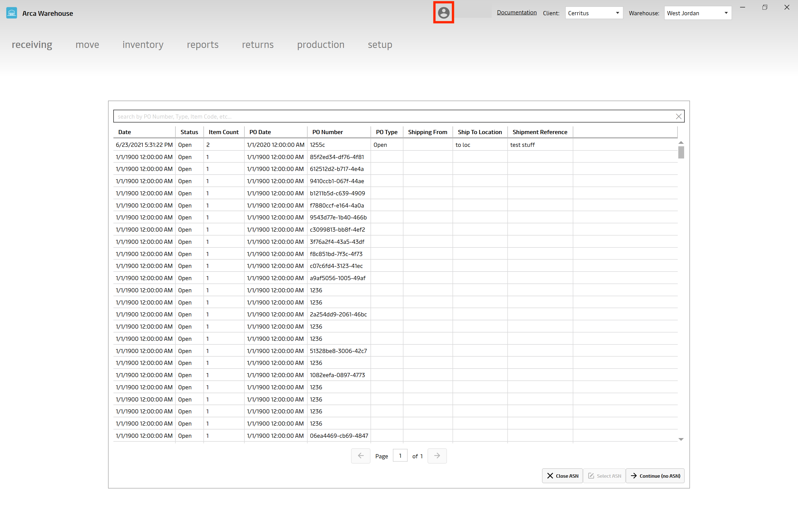Click the user account icon
This screenshot has height=532, width=798.
[x=444, y=13]
